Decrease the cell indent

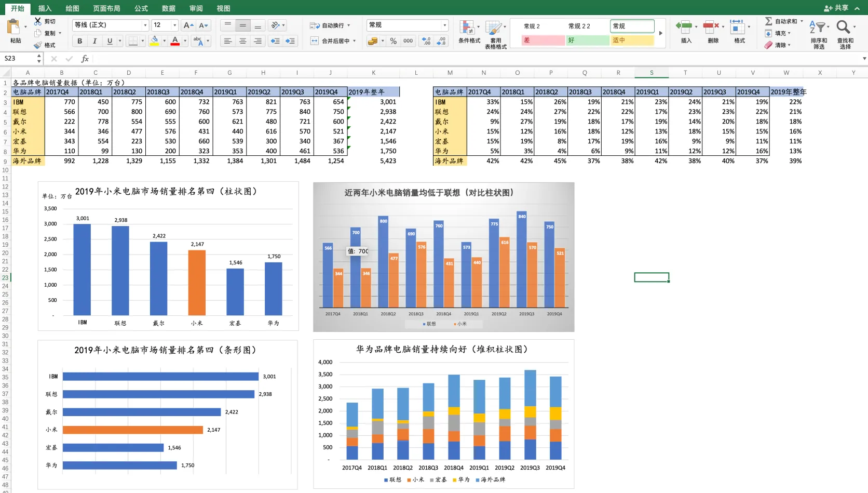pyautogui.click(x=275, y=41)
